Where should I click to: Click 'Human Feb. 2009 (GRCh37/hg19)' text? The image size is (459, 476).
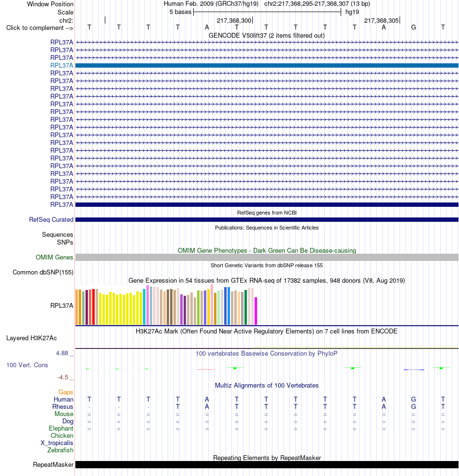pyautogui.click(x=211, y=4)
